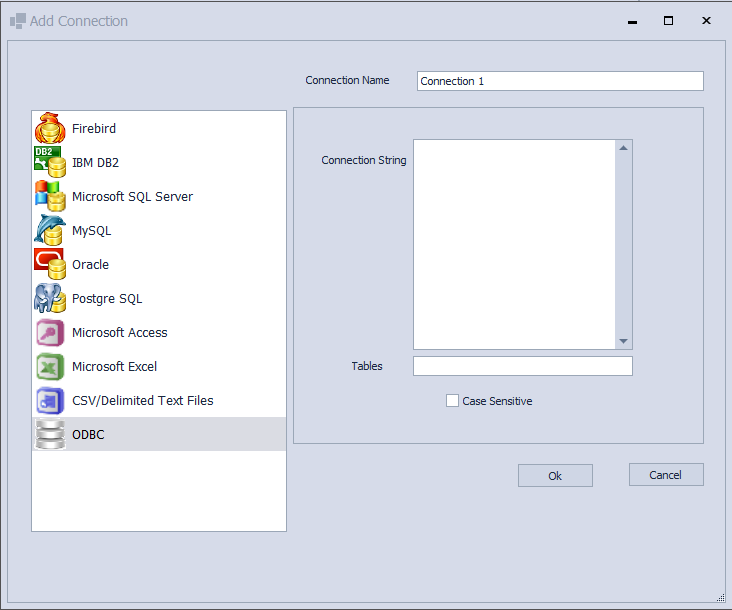
Task: Select the 'Microsoft Excel' entry text
Action: coord(114,366)
